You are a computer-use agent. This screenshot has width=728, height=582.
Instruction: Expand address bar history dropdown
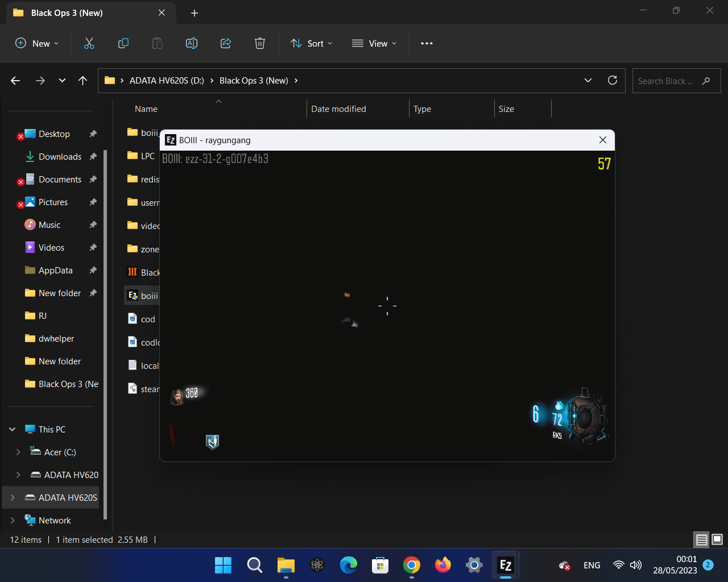click(x=588, y=81)
